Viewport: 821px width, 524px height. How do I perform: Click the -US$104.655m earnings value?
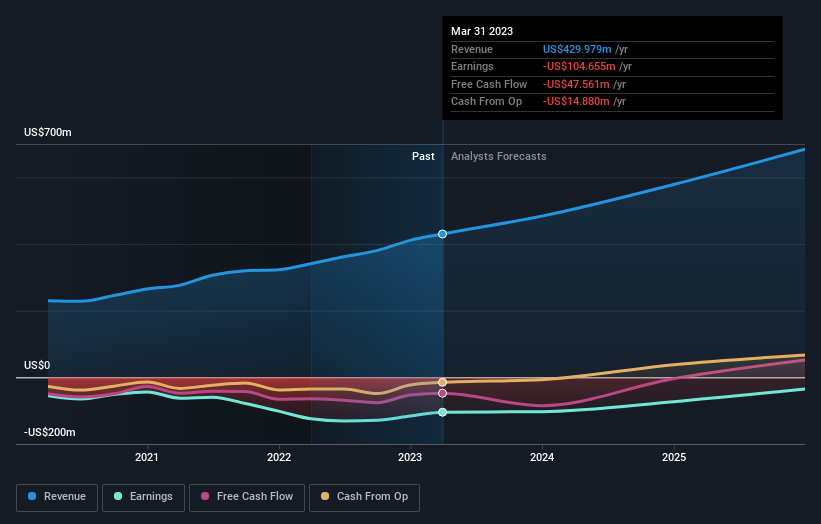(579, 66)
